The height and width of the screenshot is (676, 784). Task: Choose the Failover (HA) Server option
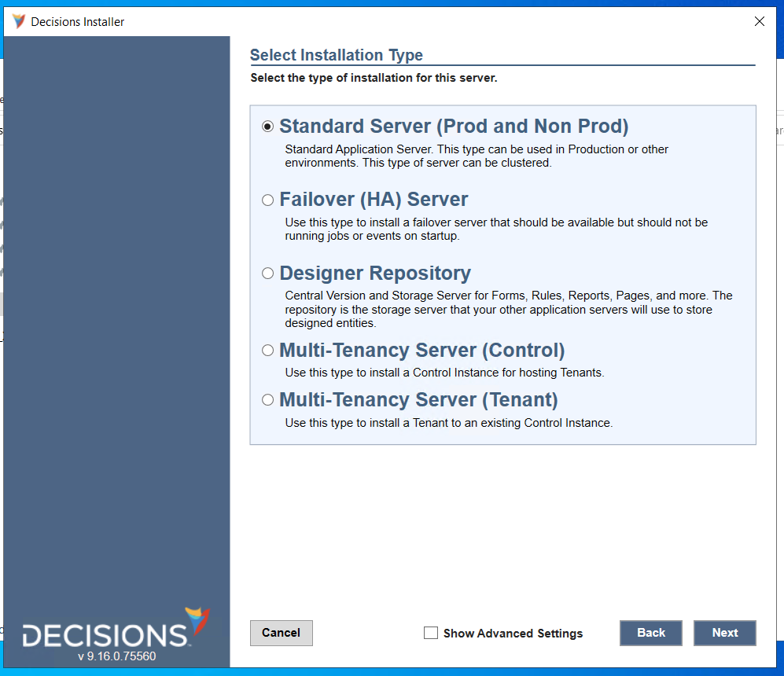click(x=267, y=199)
